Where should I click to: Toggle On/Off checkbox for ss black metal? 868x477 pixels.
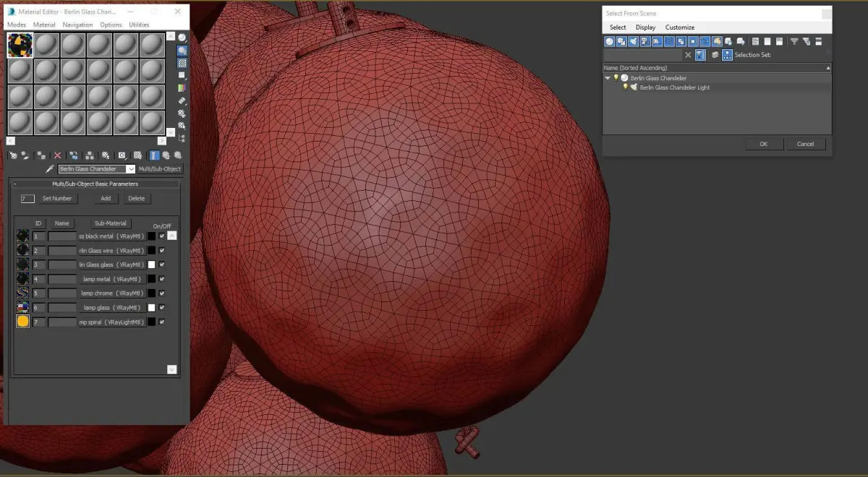point(162,236)
